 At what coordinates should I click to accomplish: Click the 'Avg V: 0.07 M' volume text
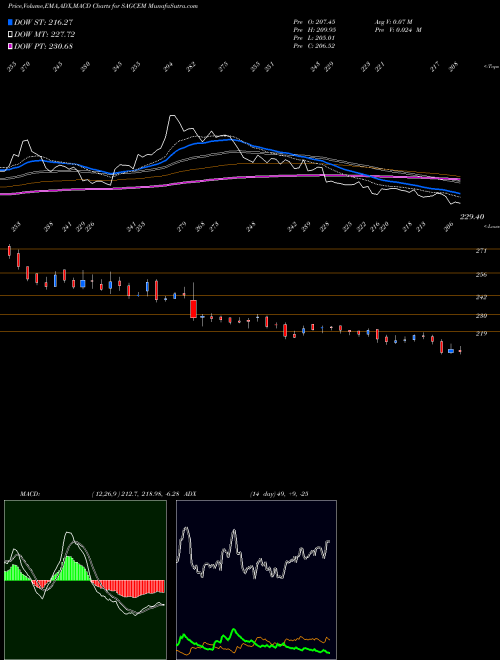click(x=394, y=22)
